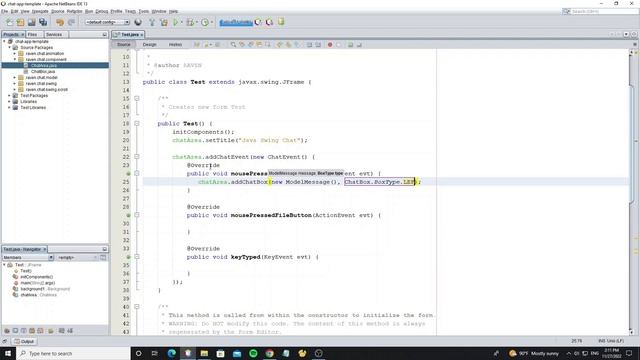Open the Tools menu
The height and width of the screenshot is (360, 640).
(144, 11)
